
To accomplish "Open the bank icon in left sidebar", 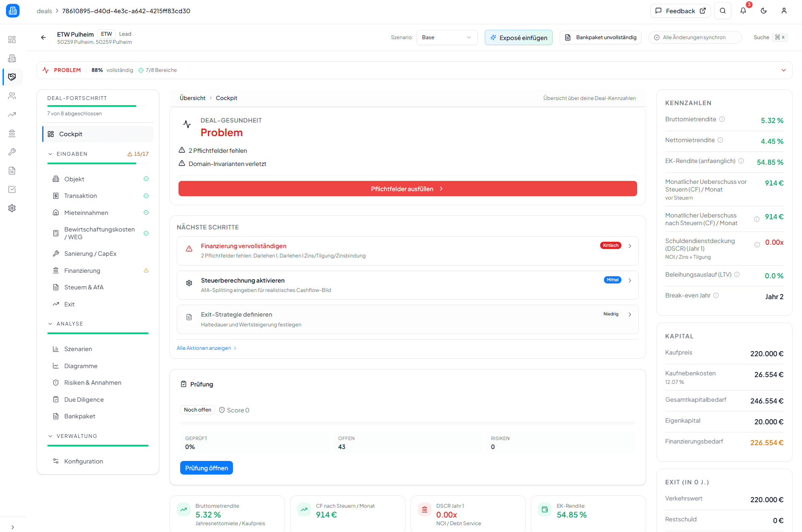I will (12, 133).
